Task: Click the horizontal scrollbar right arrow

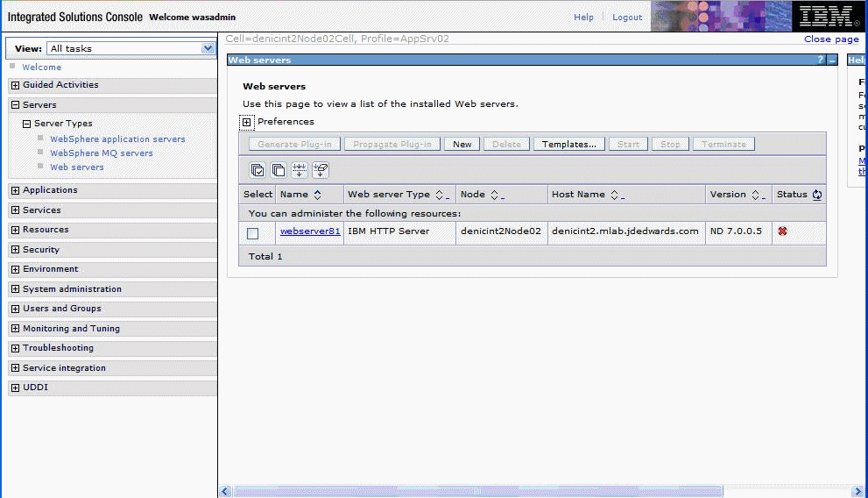Action: pyautogui.click(x=857, y=491)
